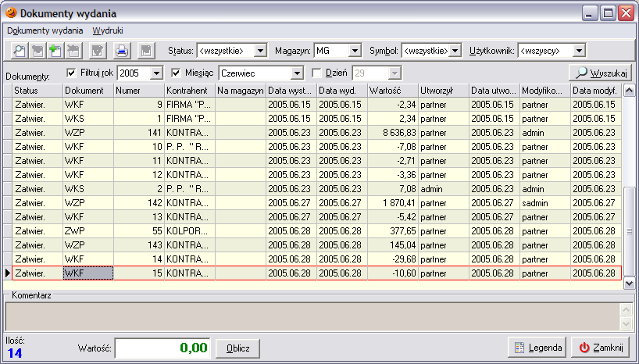Sort by Kontrahent column header
Viewport: 639px width, 364px height.
(x=190, y=91)
